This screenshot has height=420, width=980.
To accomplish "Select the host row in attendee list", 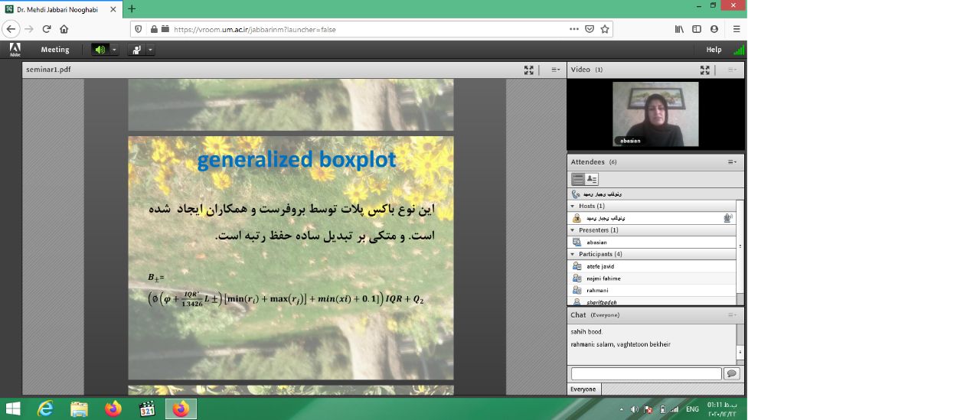I will pos(652,218).
